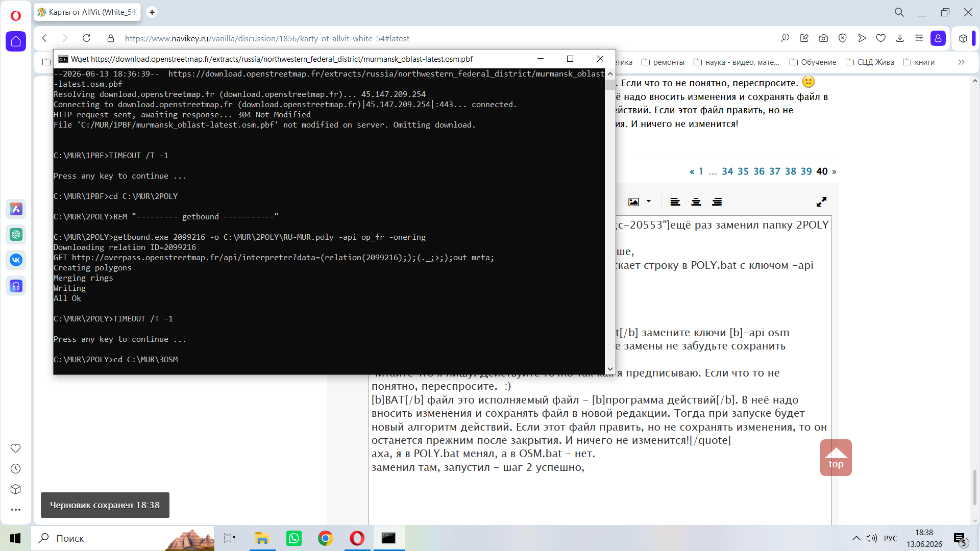980x551 pixels.
Task: Open the Easy Setup settings icon
Action: (x=919, y=38)
